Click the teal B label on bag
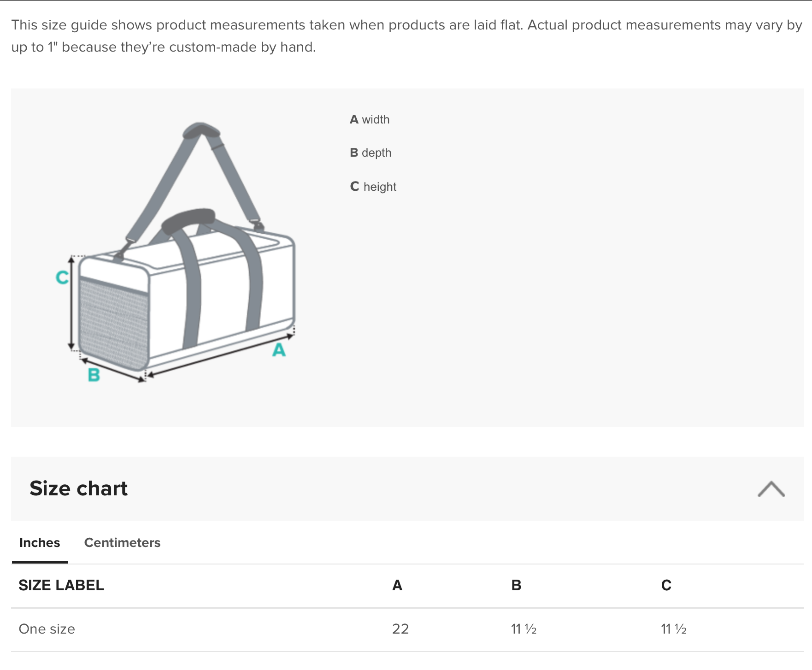Viewport: 812px width, 670px height. 94,375
